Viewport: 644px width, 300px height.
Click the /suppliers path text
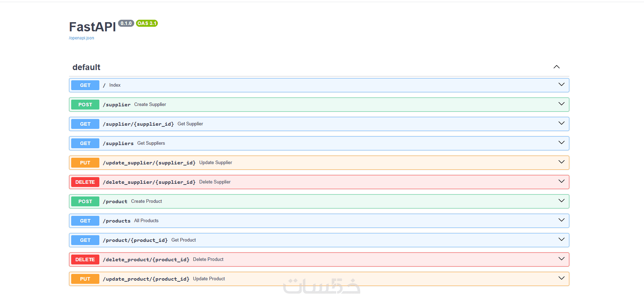point(118,143)
